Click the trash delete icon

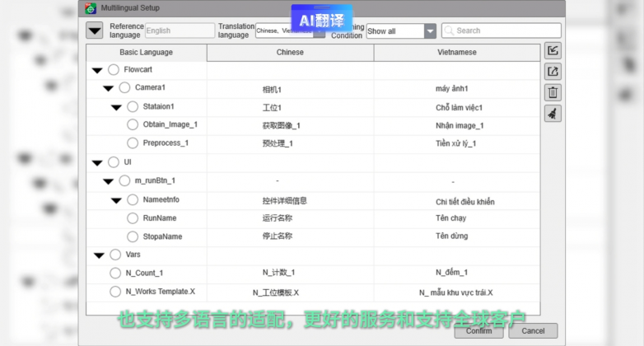[x=553, y=93]
